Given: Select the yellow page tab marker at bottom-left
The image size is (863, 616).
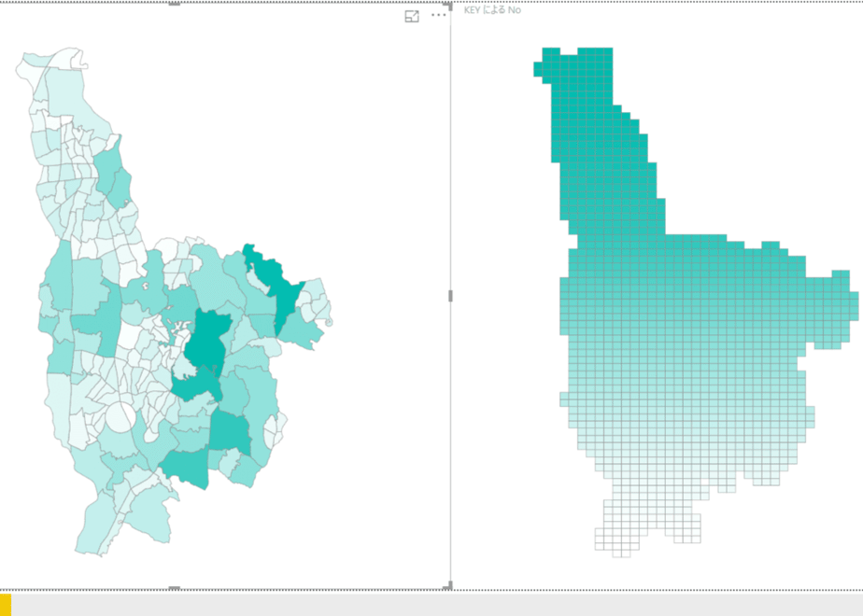Looking at the screenshot, I should coord(6,605).
